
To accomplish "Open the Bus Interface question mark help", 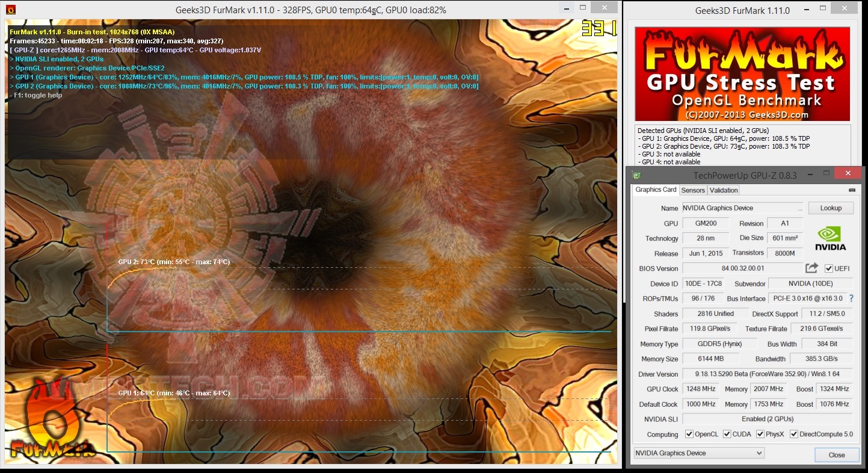I will click(851, 298).
